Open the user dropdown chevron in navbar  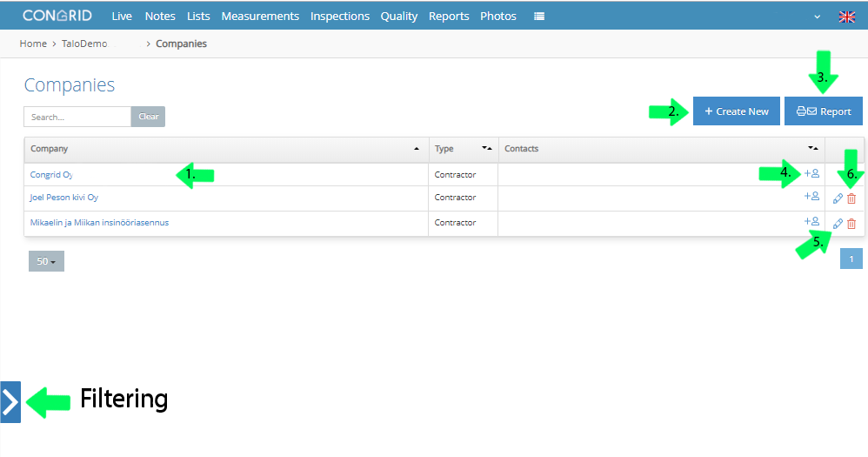click(817, 17)
